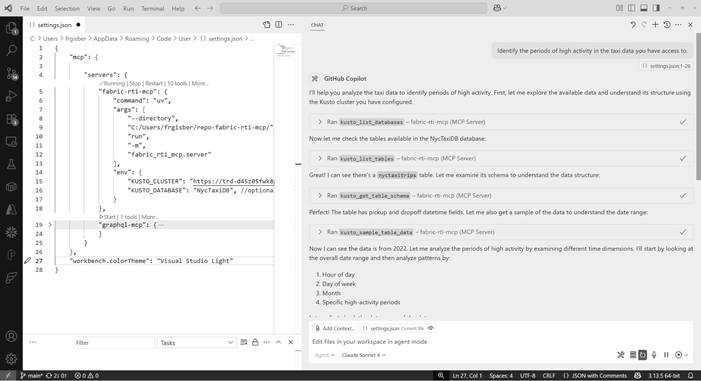Expand the kusto_get_table_schema tool call
The width and height of the screenshot is (701, 381).
320,195
